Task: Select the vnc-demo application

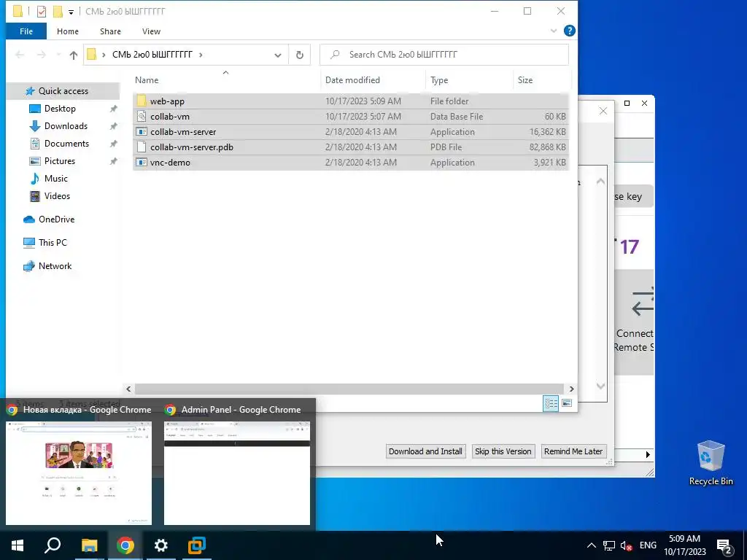Action: coord(351,162)
